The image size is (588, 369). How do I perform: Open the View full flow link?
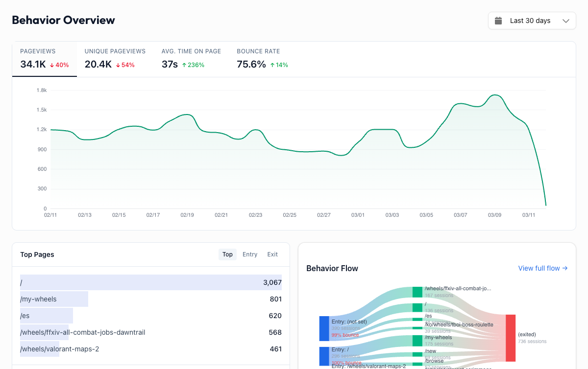[543, 268]
